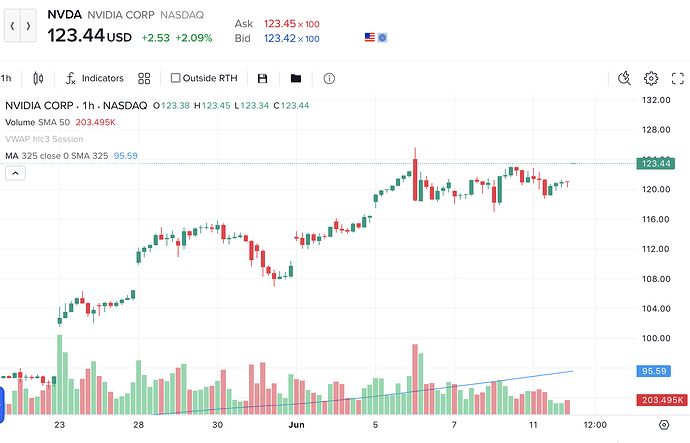Click the 12:00 time axis label
Viewport: 690px width, 443px height.
point(595,425)
